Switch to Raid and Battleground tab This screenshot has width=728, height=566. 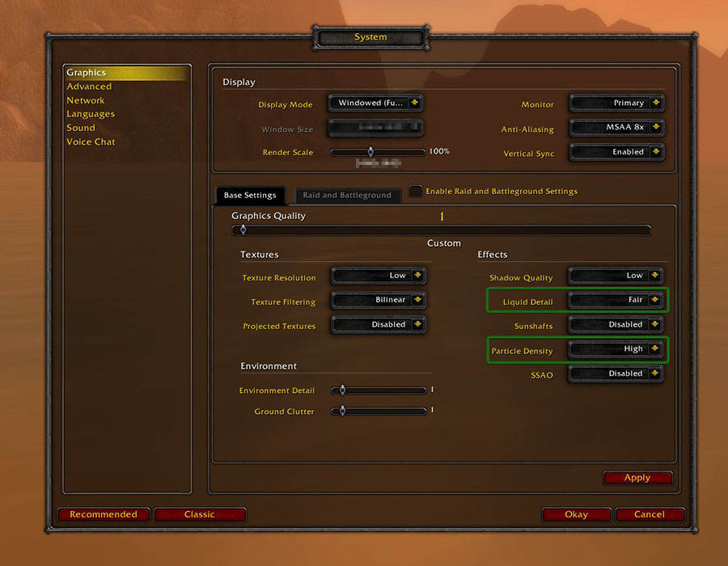click(347, 196)
